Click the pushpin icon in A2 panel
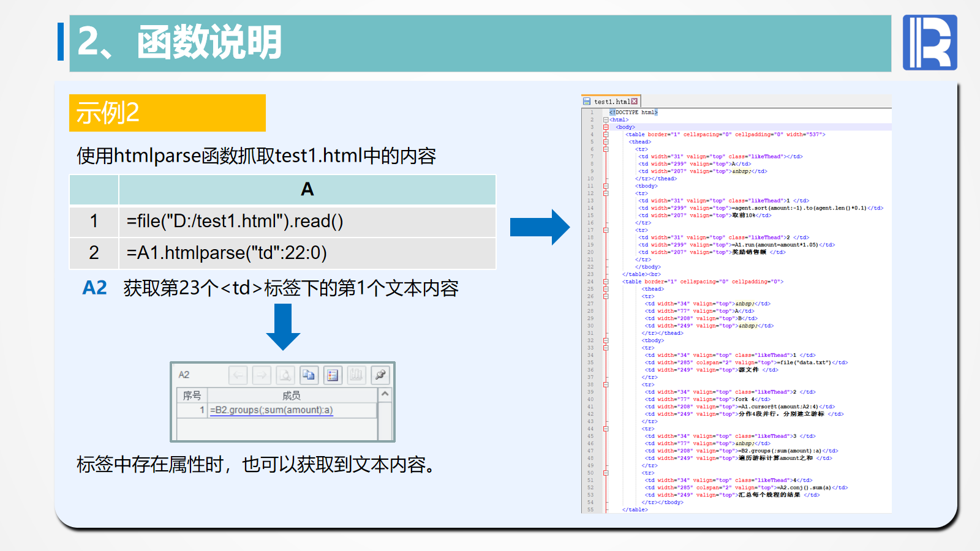 [380, 375]
